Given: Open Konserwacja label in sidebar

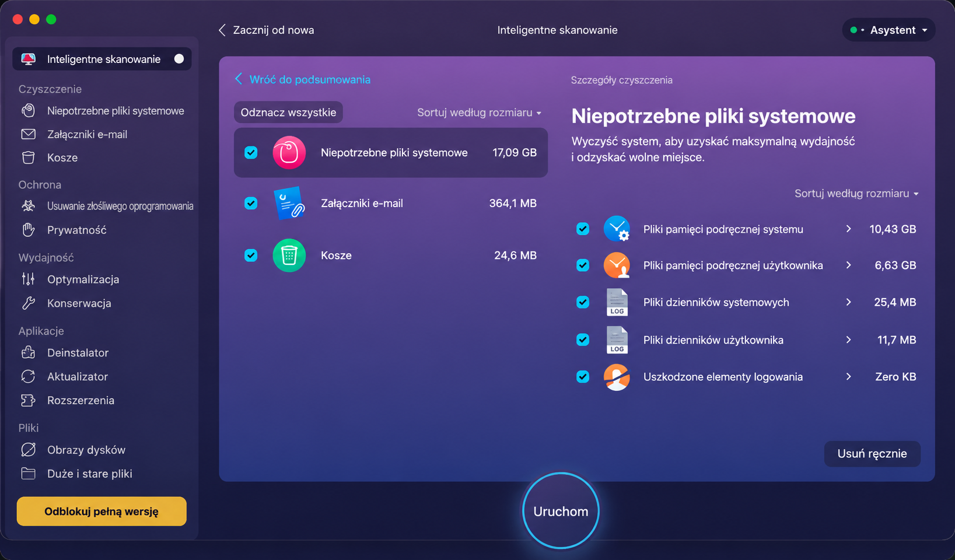Looking at the screenshot, I should point(79,303).
